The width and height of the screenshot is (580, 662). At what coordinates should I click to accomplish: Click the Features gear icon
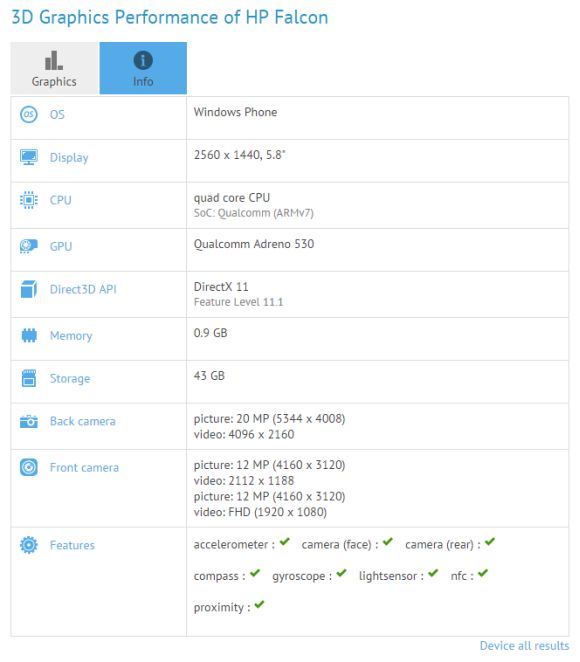coord(29,545)
